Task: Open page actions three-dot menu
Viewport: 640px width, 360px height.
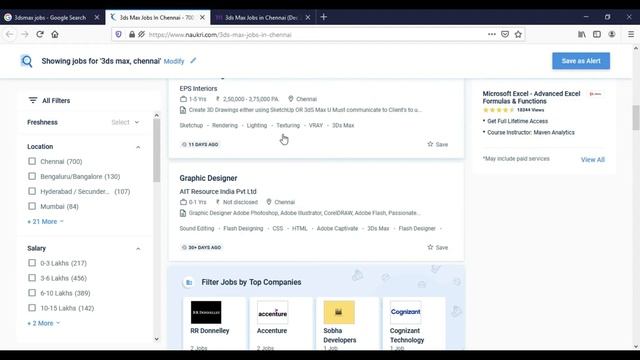Action: (492, 34)
